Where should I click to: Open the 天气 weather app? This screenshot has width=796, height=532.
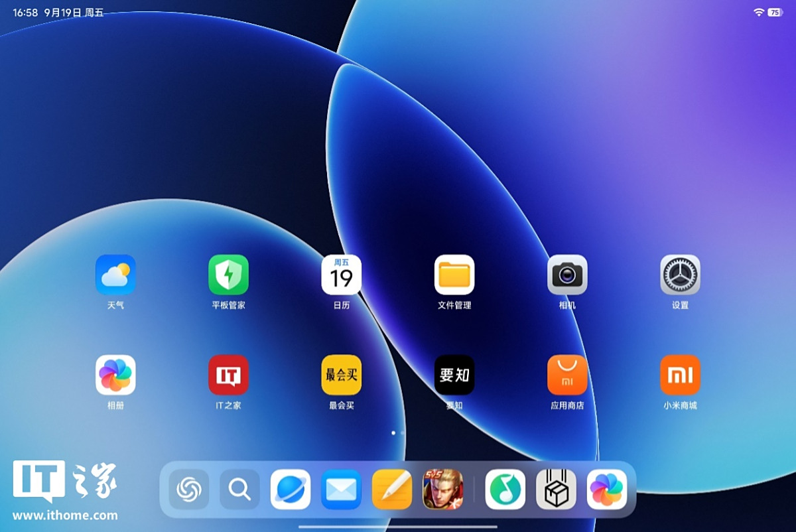(115, 275)
